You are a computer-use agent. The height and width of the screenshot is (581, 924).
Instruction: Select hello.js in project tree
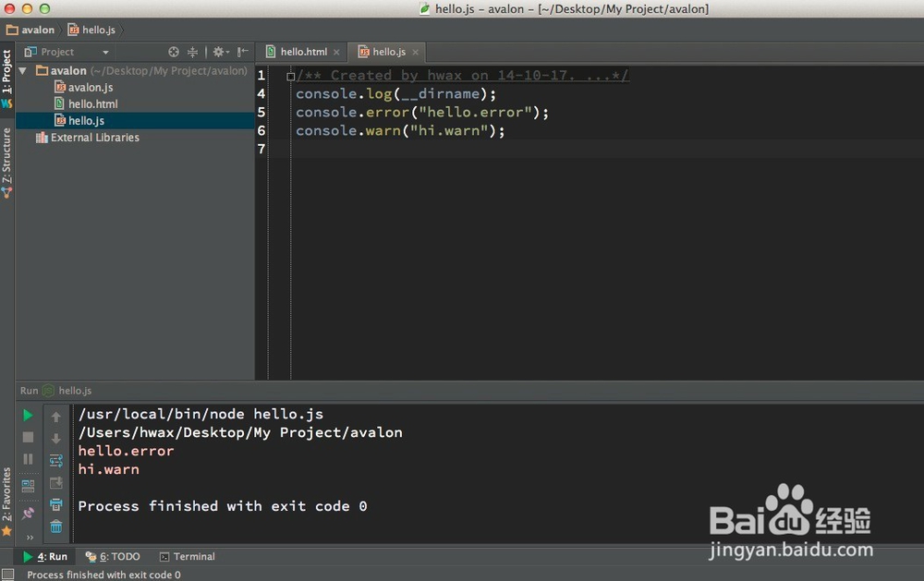[86, 120]
